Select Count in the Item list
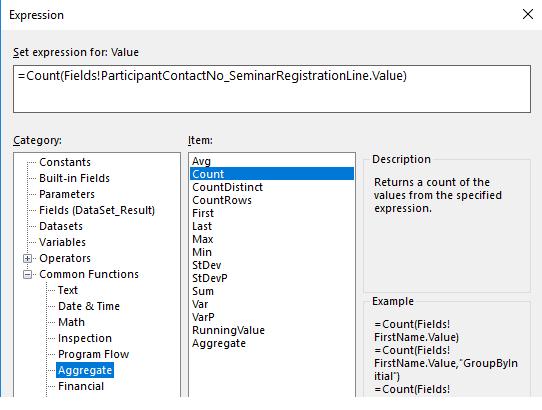 (x=272, y=174)
